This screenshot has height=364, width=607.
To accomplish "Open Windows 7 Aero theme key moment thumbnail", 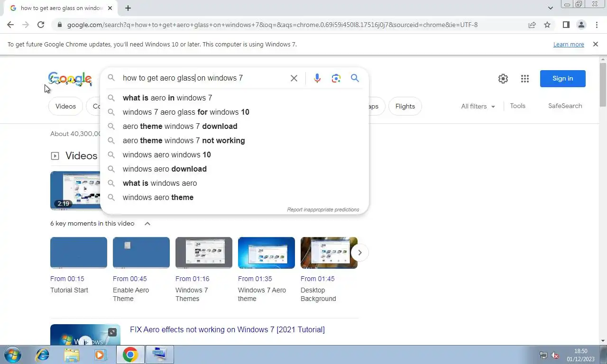I will [x=267, y=253].
